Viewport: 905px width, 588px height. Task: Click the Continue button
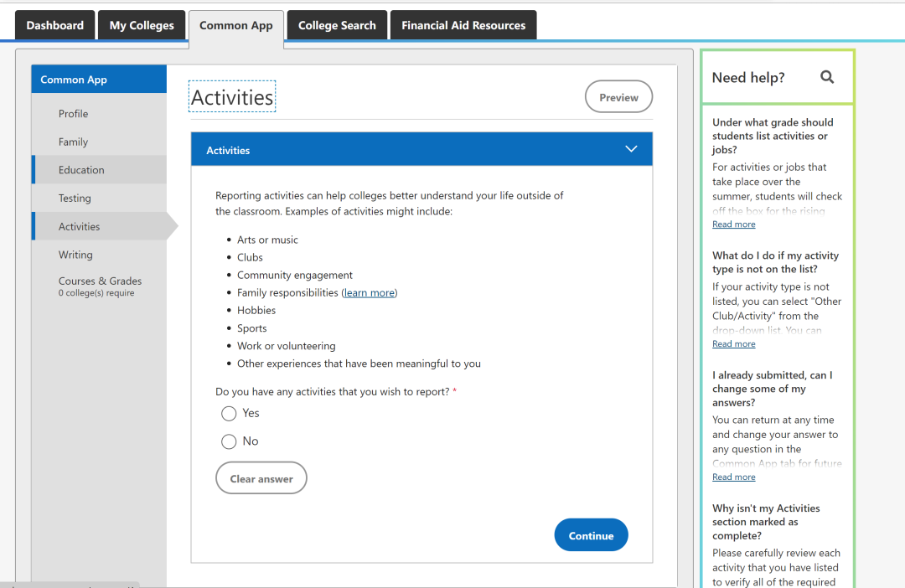click(x=591, y=535)
